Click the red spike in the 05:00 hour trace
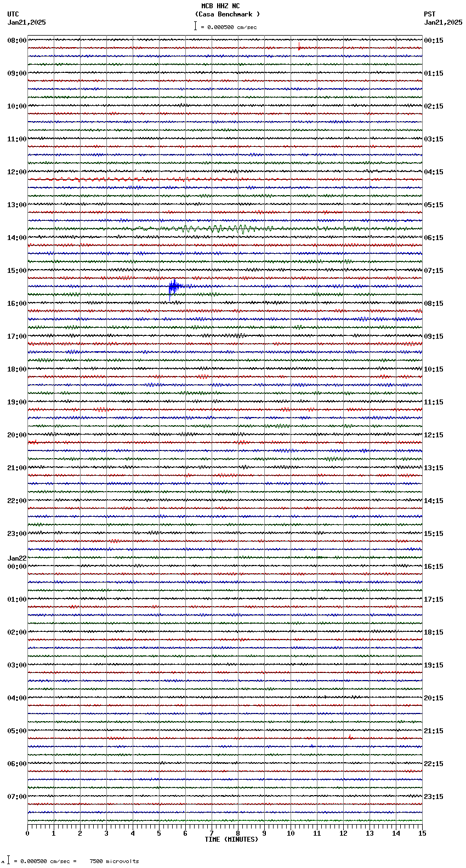The height and width of the screenshot is (868, 466). pyautogui.click(x=350, y=737)
